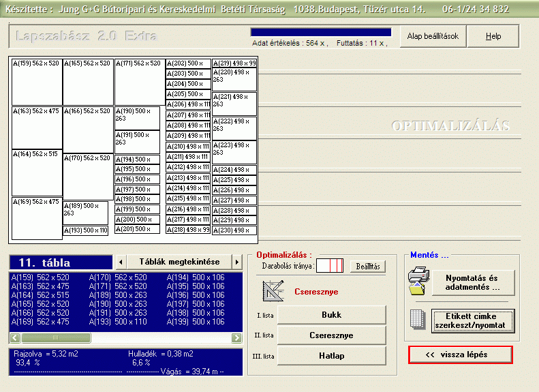
Task: Click list entry A(159) 562 x 520
Action: click(x=40, y=277)
